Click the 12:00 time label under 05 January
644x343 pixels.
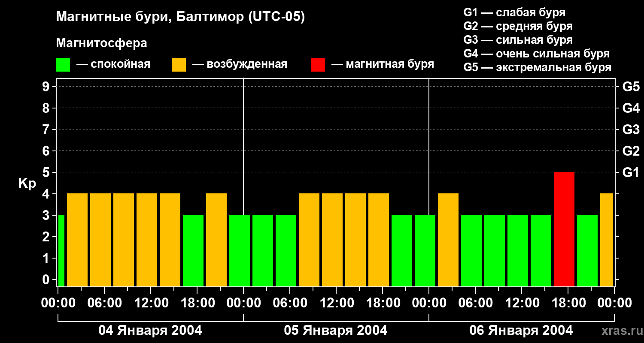336,303
